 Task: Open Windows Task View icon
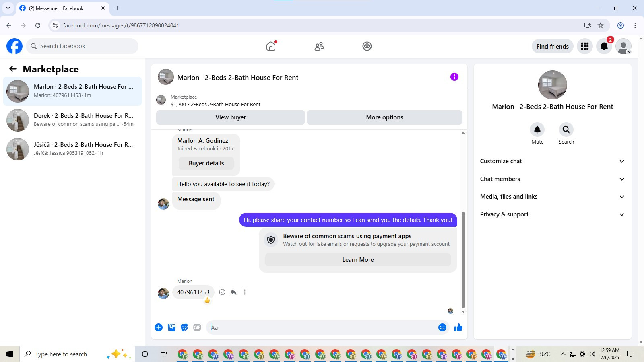164,354
